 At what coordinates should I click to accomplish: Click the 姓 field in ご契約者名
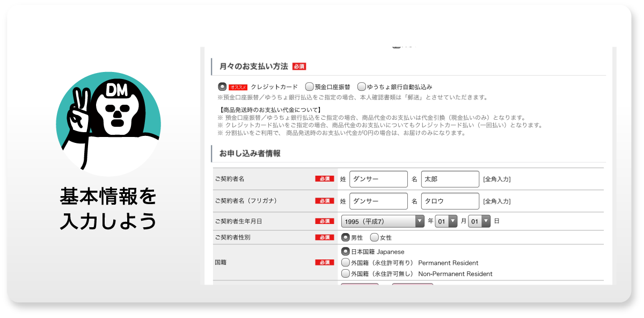(378, 179)
